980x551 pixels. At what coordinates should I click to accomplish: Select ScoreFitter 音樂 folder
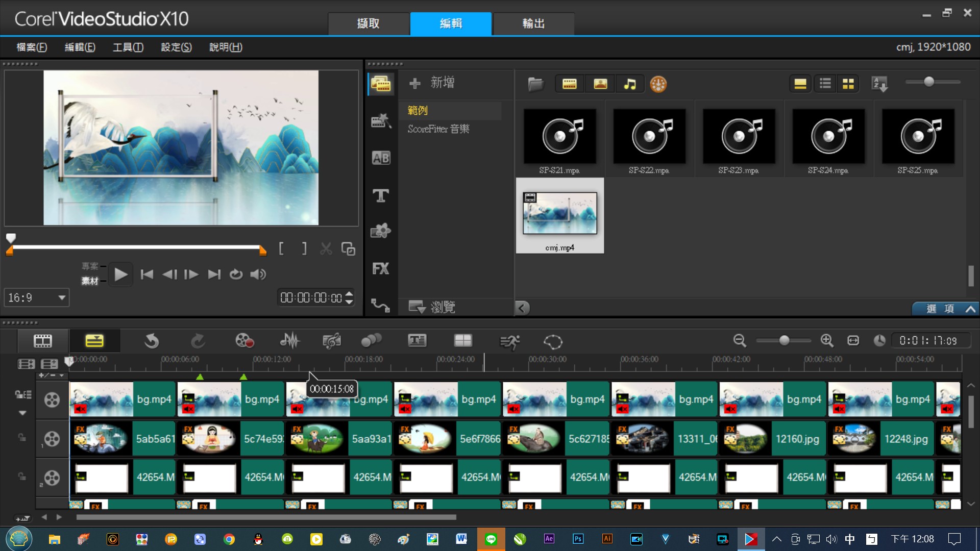438,129
